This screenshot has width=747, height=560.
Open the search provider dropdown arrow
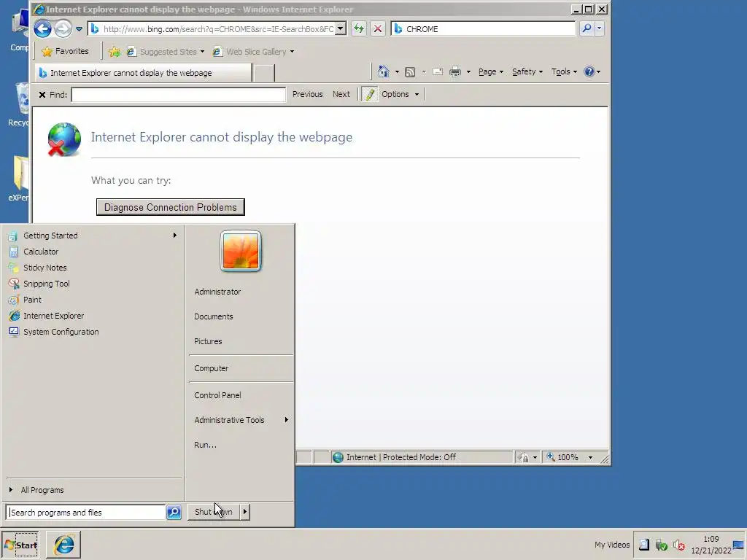pos(600,29)
